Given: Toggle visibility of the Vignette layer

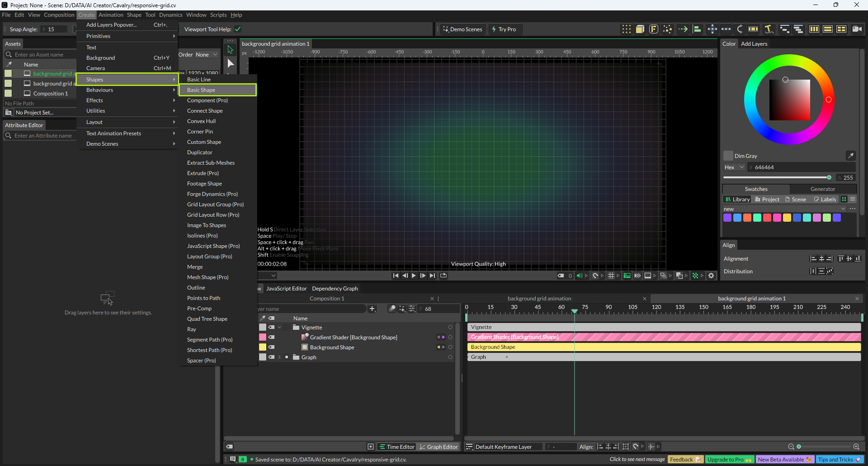Looking at the screenshot, I should pos(272,327).
